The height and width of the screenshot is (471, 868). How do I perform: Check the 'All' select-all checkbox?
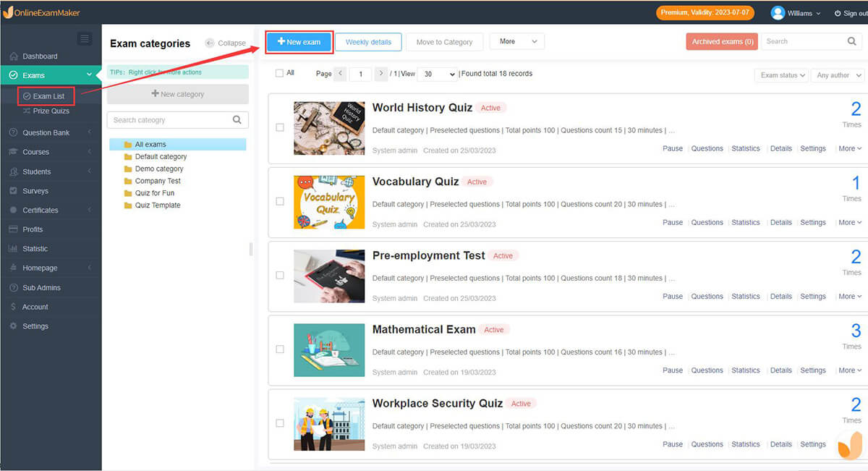280,73
